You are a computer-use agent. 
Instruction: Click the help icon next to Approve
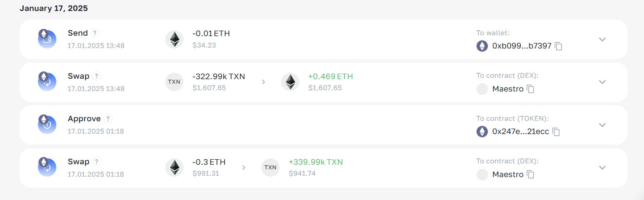click(108, 119)
